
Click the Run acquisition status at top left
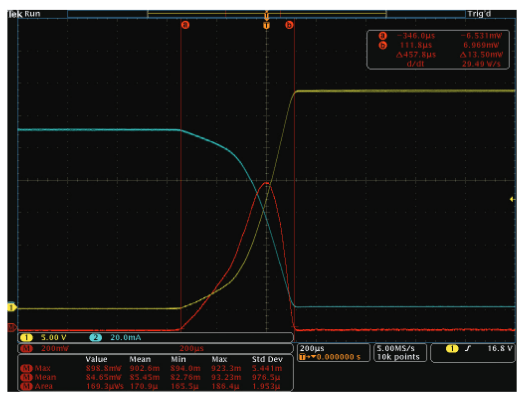click(32, 14)
